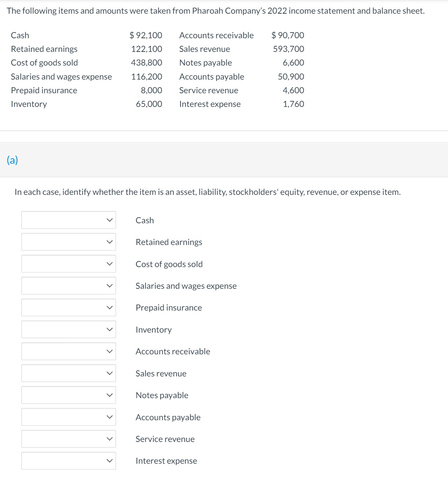Open the dropdown next to Cash

pos(69,220)
